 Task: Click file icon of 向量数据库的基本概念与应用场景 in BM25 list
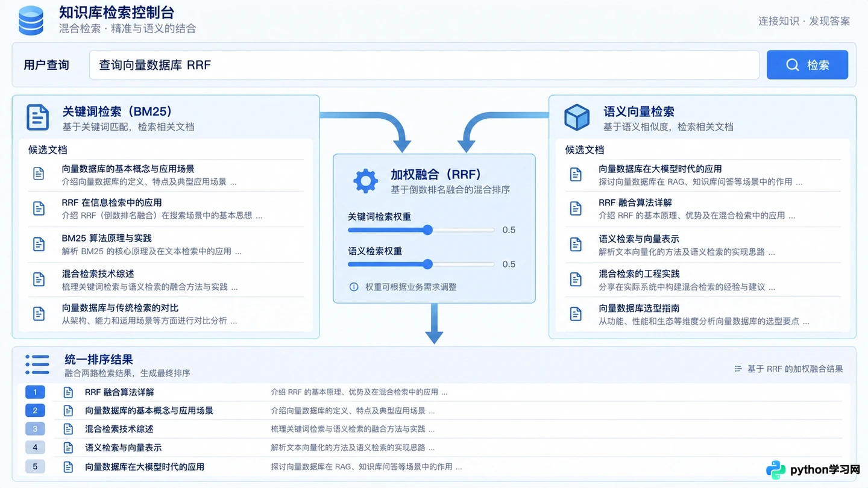[x=39, y=174]
